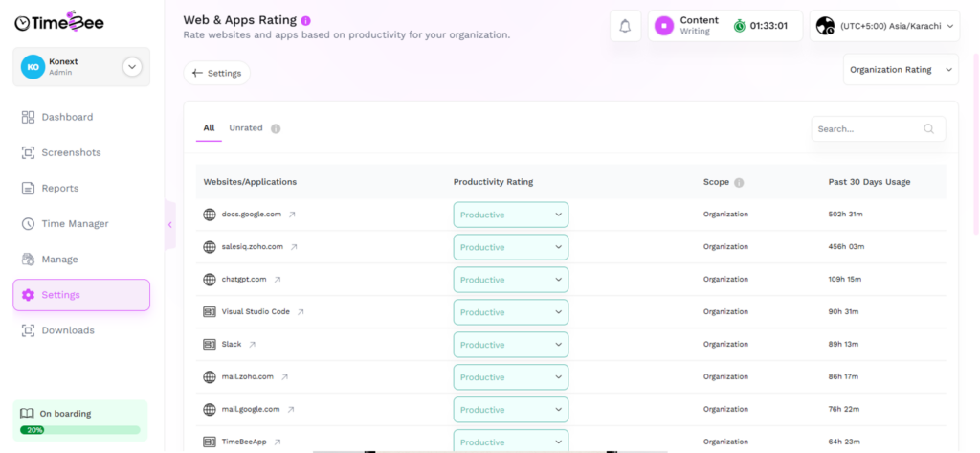This screenshot has width=980, height=453.
Task: Click the globe clock timezone icon
Action: coord(825,26)
